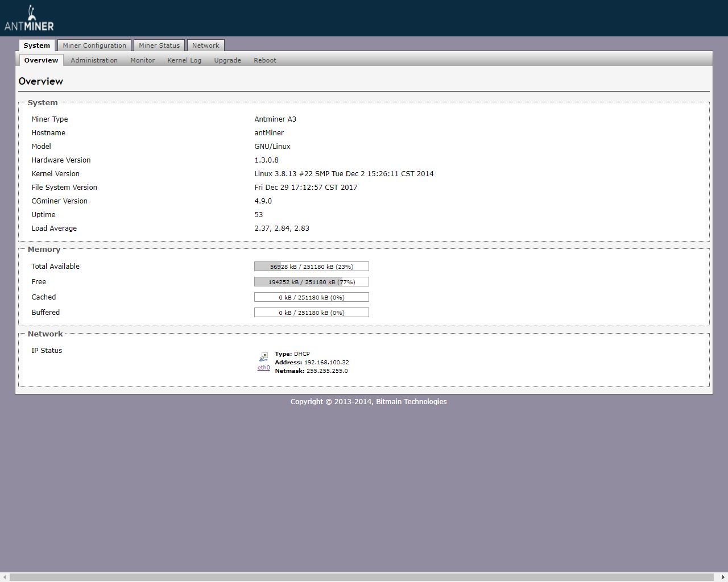Click the Cached memory label

(x=44, y=297)
